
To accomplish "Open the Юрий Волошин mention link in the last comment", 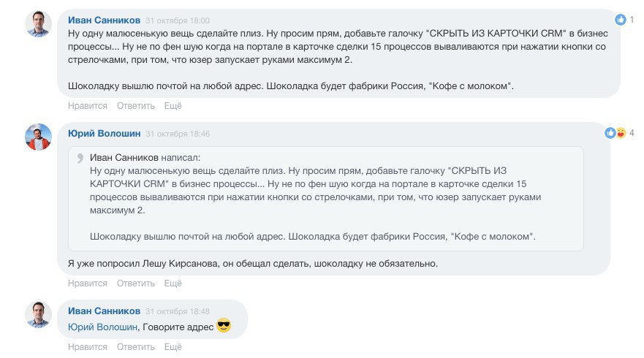I will pos(102,327).
